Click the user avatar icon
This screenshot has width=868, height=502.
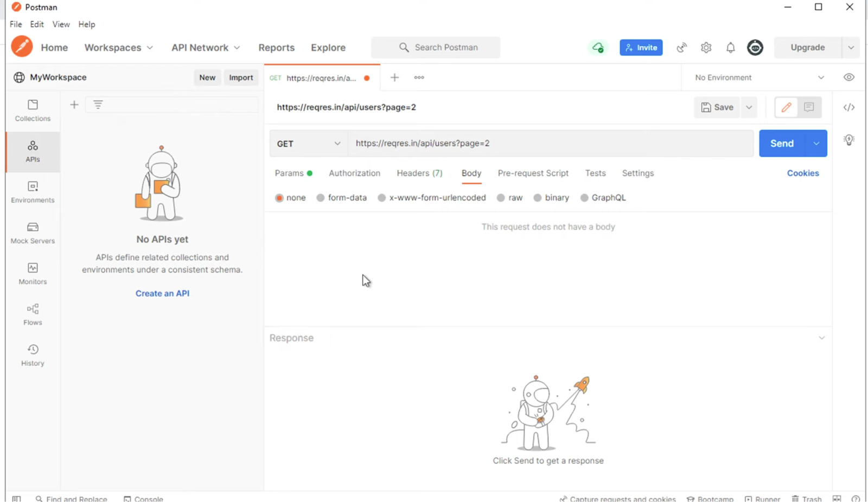coord(755,48)
